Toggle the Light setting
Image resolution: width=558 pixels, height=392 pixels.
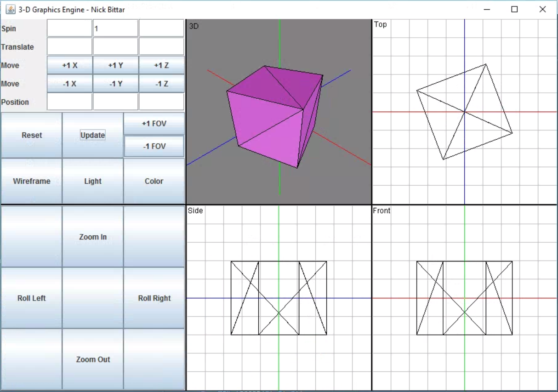click(92, 181)
